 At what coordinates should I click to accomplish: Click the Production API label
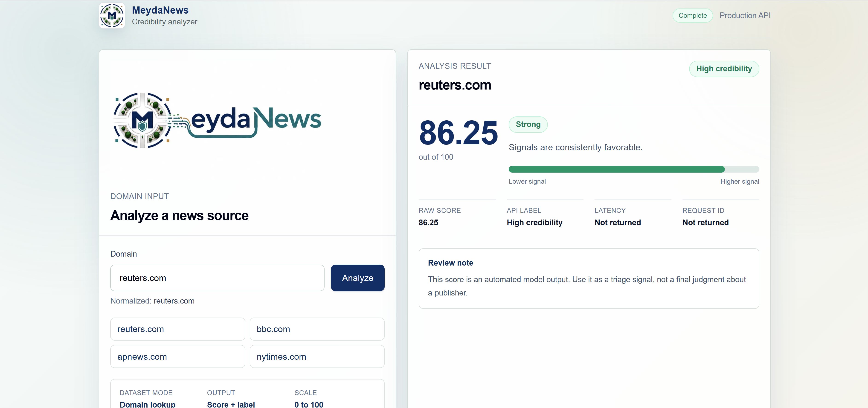coord(745,15)
